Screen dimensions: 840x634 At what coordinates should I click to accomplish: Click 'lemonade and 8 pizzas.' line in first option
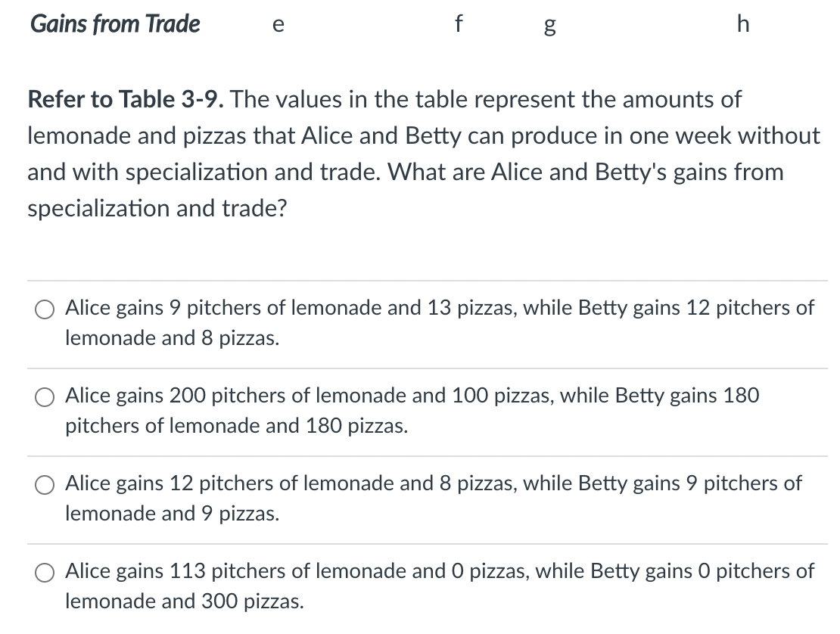tap(172, 339)
